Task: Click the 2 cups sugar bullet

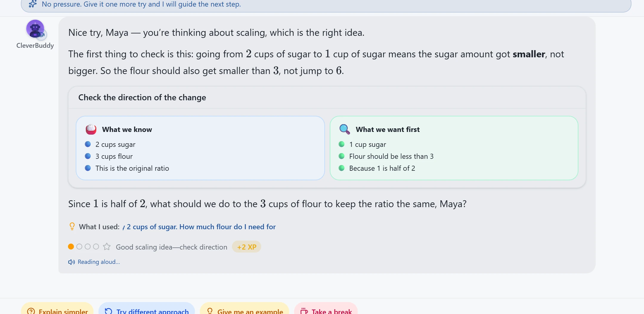Action: tap(115, 144)
